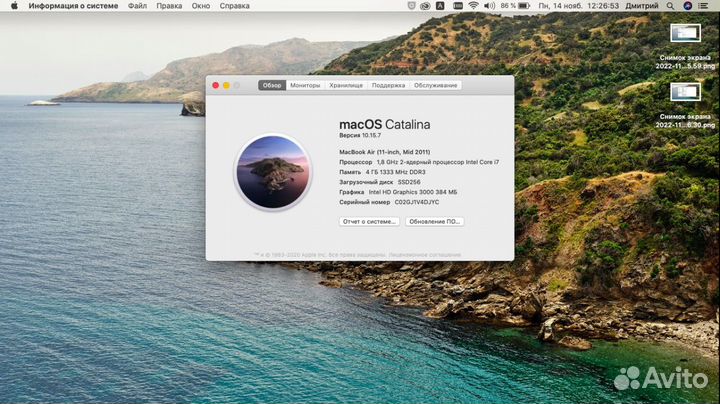Open the Окно menu

[x=201, y=6]
